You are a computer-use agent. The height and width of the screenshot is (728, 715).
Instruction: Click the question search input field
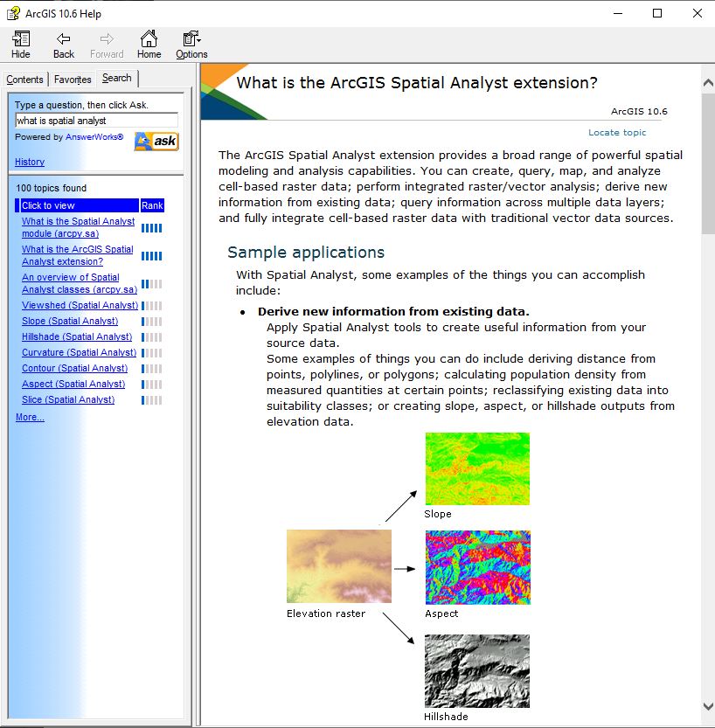tap(96, 121)
